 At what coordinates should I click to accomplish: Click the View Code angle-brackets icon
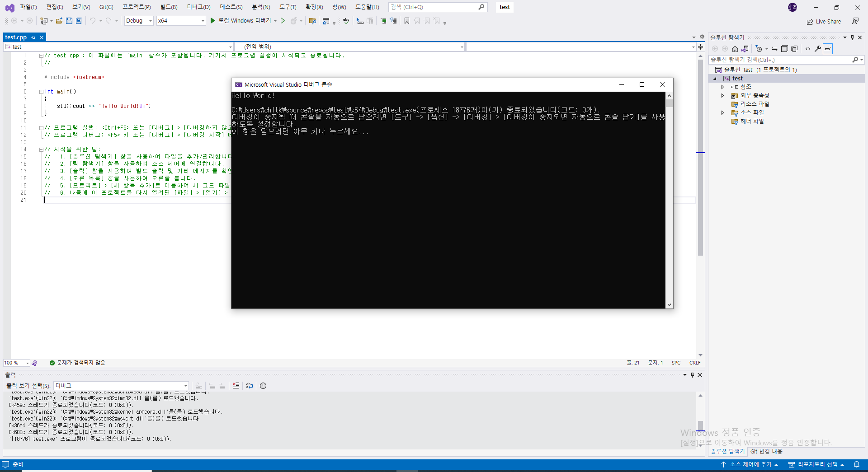[x=808, y=49]
